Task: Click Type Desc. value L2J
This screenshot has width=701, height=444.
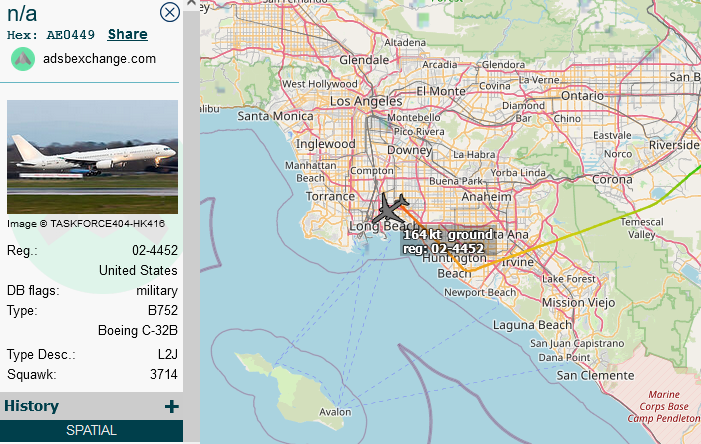Action: pos(168,354)
